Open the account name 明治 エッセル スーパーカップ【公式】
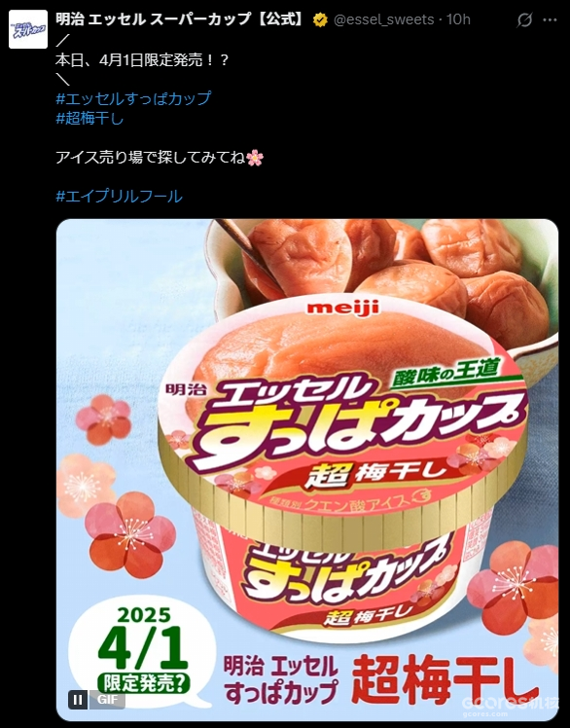Screen dimensions: 570x728 click(x=182, y=19)
